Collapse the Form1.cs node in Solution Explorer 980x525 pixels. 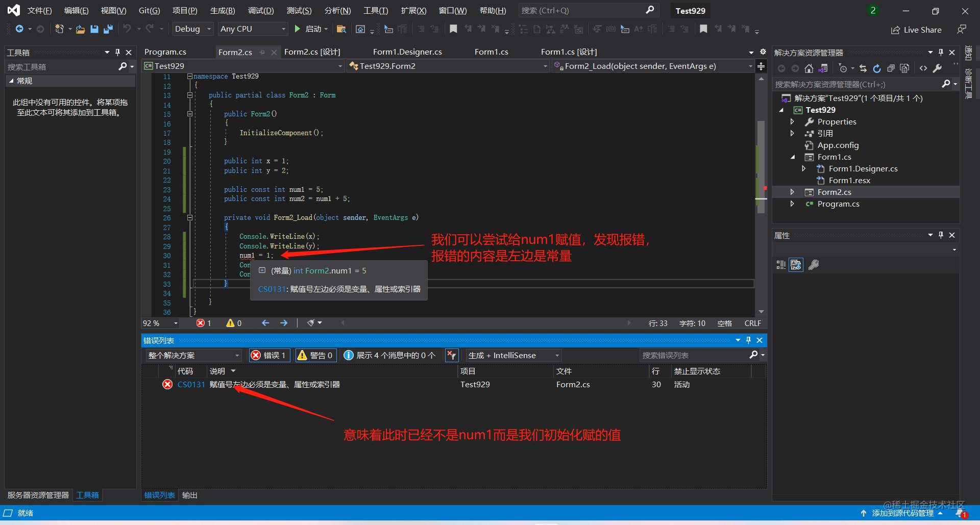tap(793, 157)
